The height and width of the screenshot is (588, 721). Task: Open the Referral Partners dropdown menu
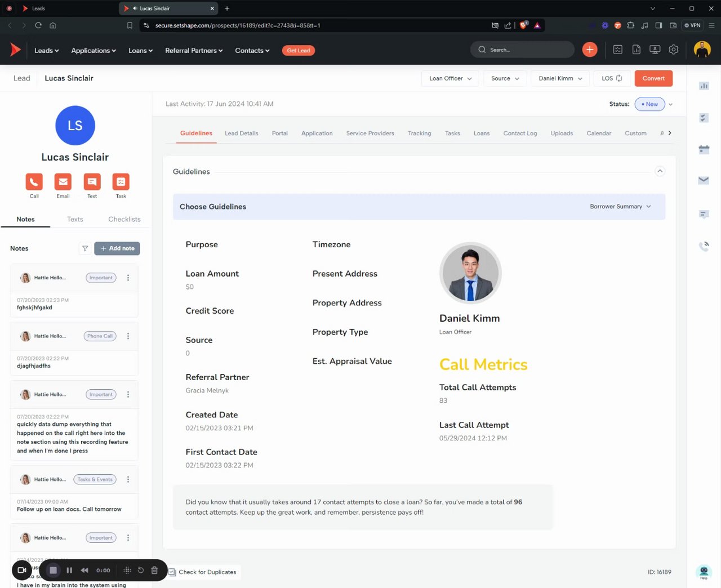pos(194,51)
